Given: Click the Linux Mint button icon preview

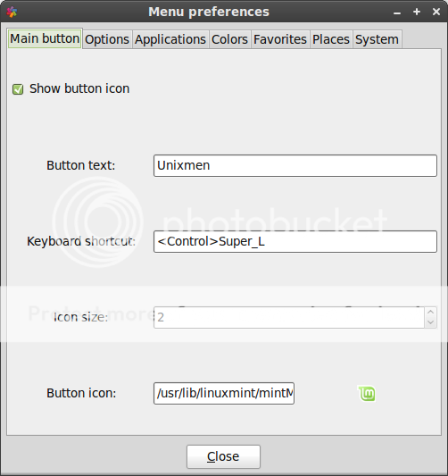Looking at the screenshot, I should [367, 394].
